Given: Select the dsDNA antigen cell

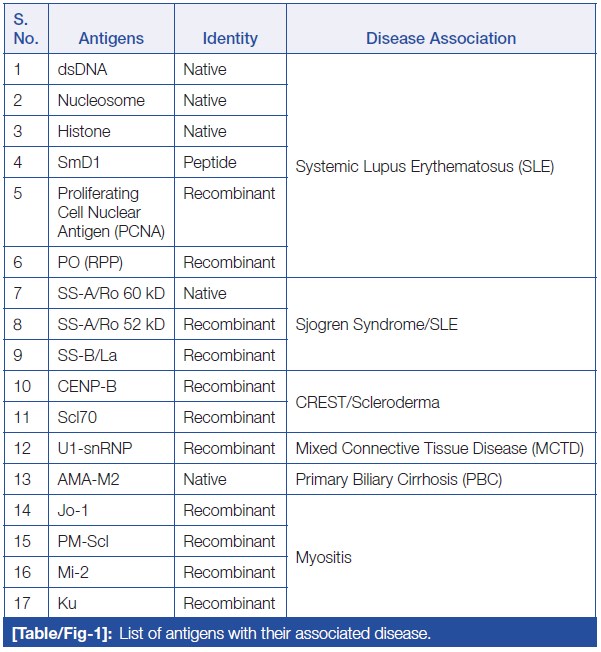Looking at the screenshot, I should (x=82, y=70).
